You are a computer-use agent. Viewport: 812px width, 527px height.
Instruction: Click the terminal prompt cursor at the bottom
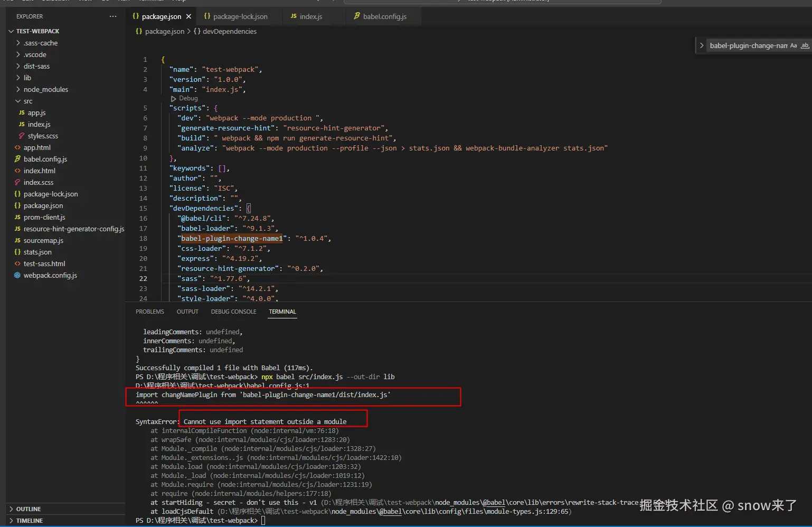click(x=263, y=521)
